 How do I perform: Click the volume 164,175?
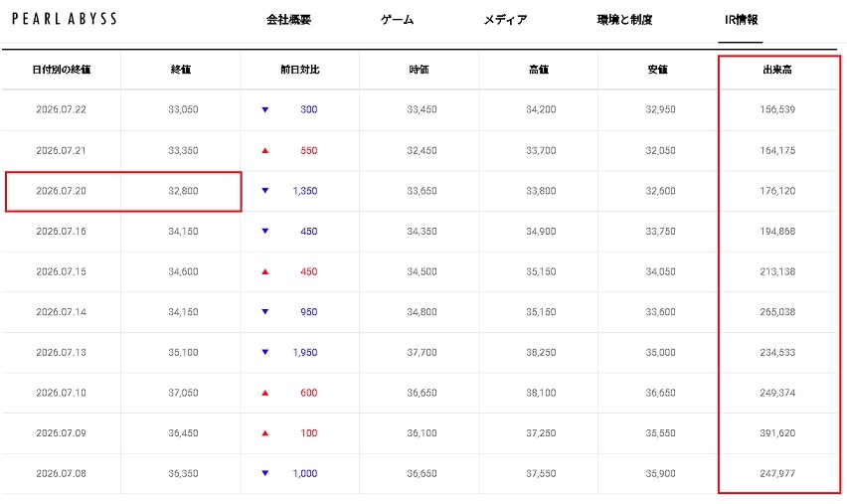coord(777,151)
